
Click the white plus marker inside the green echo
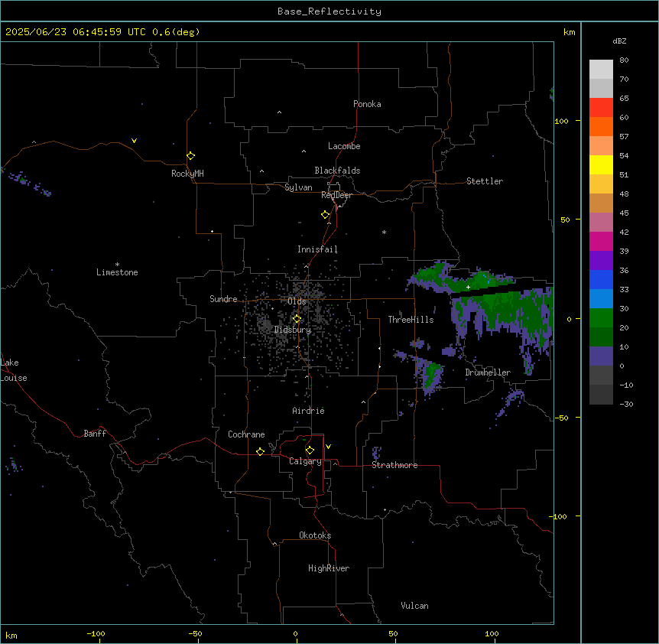(468, 287)
